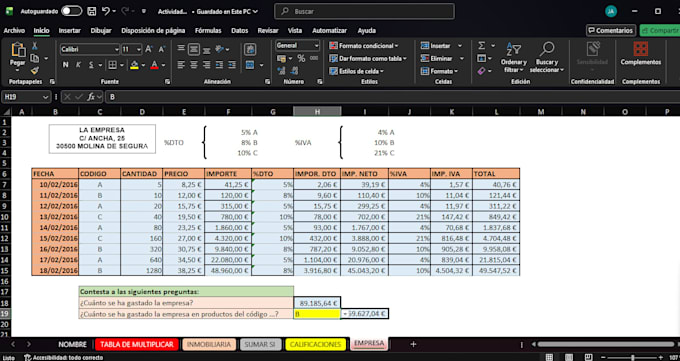Apply yellow fill color swatch
This screenshot has height=361, width=680.
(134, 66)
